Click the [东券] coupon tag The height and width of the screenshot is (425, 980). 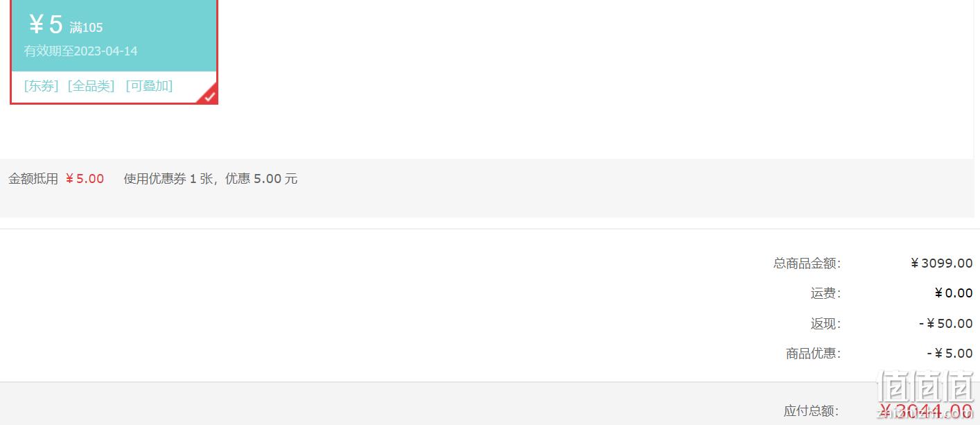[x=42, y=86]
